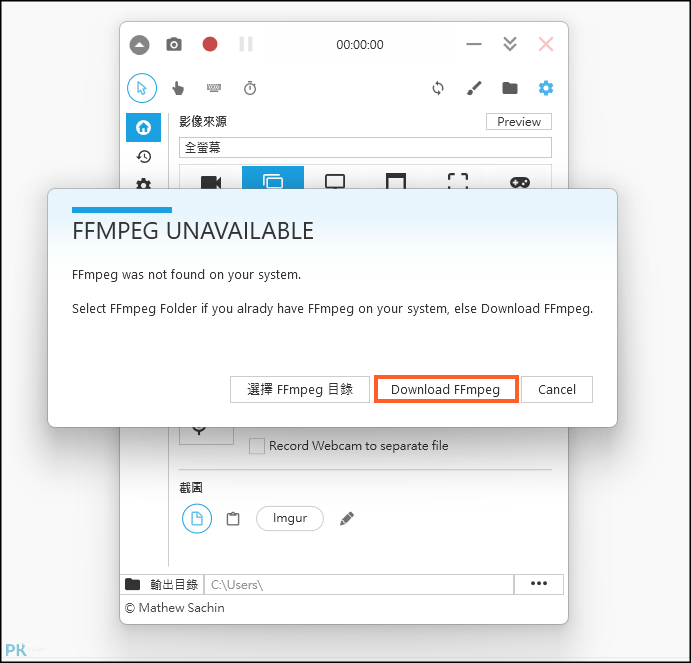Toggle screenshot image editor pencil icon
Viewport: 691px width, 663px height.
(347, 519)
